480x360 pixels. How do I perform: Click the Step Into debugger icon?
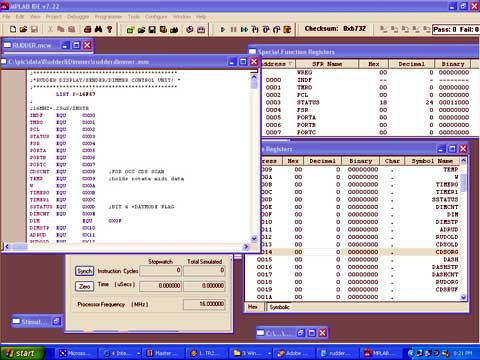click(x=255, y=30)
